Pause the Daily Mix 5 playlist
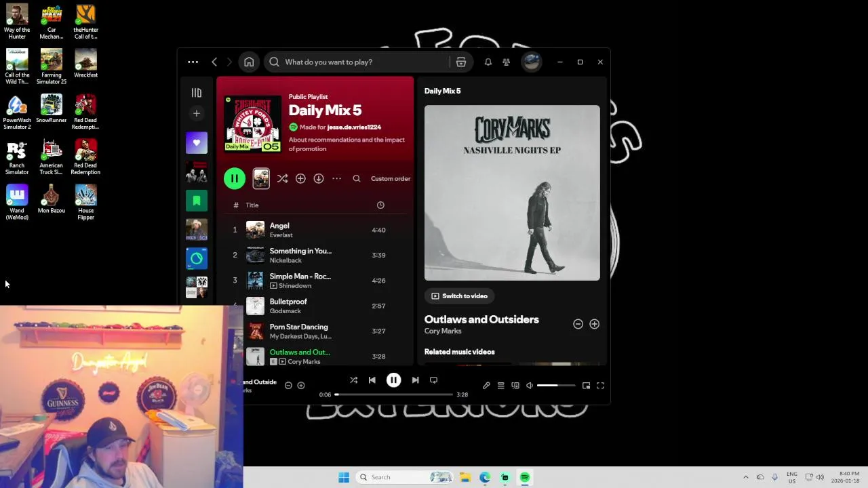The image size is (868, 488). tap(235, 179)
